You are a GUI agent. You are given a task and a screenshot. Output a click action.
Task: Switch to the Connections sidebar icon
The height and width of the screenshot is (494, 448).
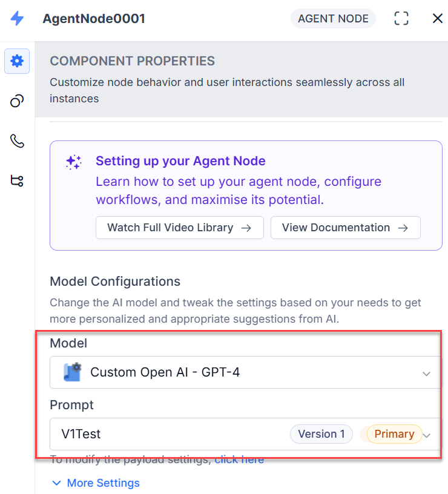click(x=17, y=101)
